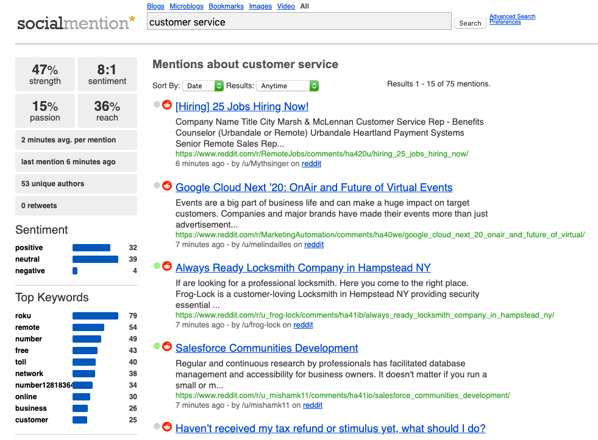This screenshot has height=440, width=598.
Task: Click Results 1 - 15 of 75 mentions
Action: tap(439, 84)
